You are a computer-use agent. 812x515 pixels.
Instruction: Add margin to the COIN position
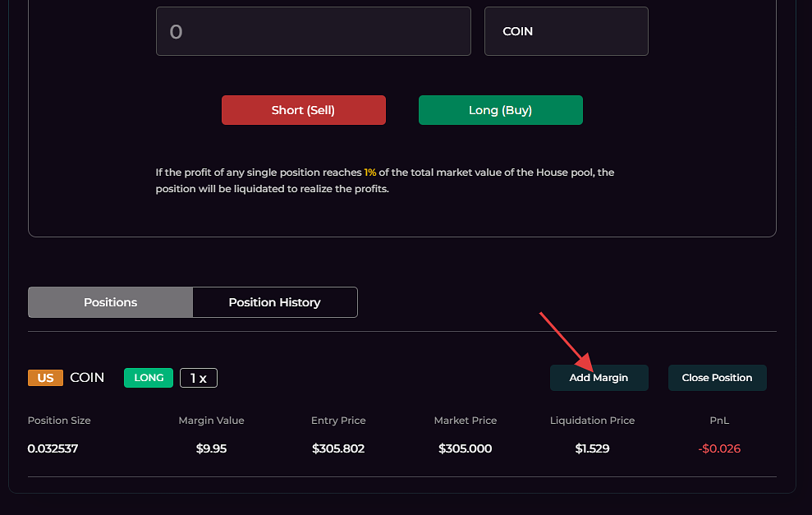(x=599, y=378)
